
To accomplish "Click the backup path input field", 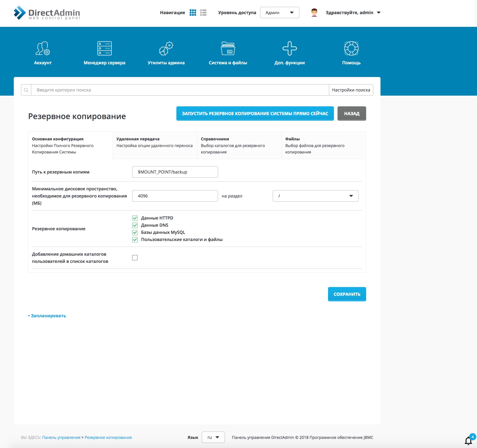I will 175,172.
